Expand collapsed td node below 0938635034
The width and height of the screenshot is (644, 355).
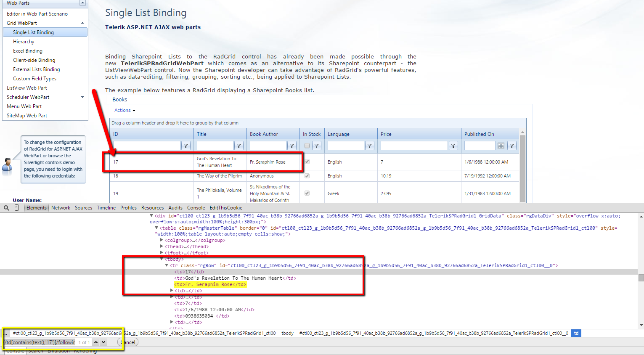tap(172, 322)
